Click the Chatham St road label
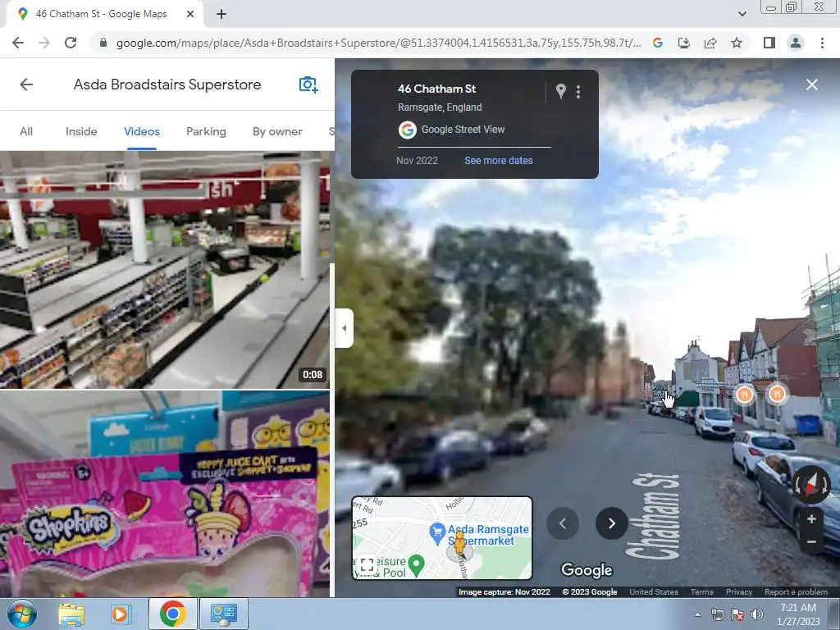This screenshot has width=840, height=630. (x=654, y=517)
